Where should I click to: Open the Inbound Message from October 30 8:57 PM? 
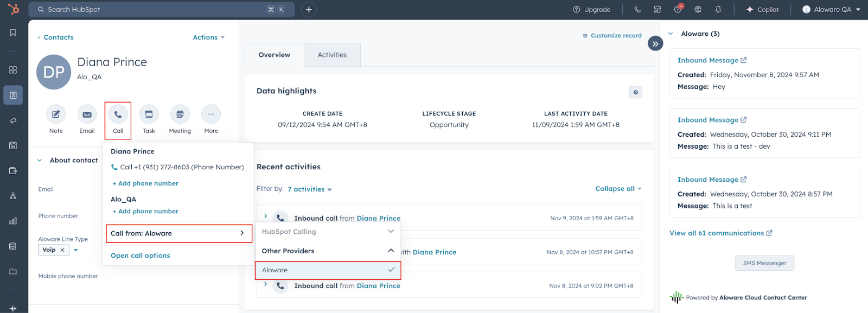712,180
